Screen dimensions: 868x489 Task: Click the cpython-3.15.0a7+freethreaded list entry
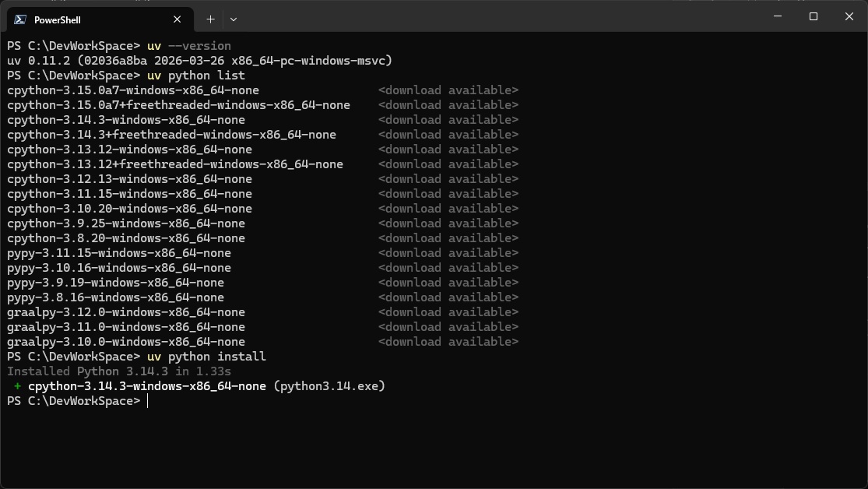coord(178,105)
